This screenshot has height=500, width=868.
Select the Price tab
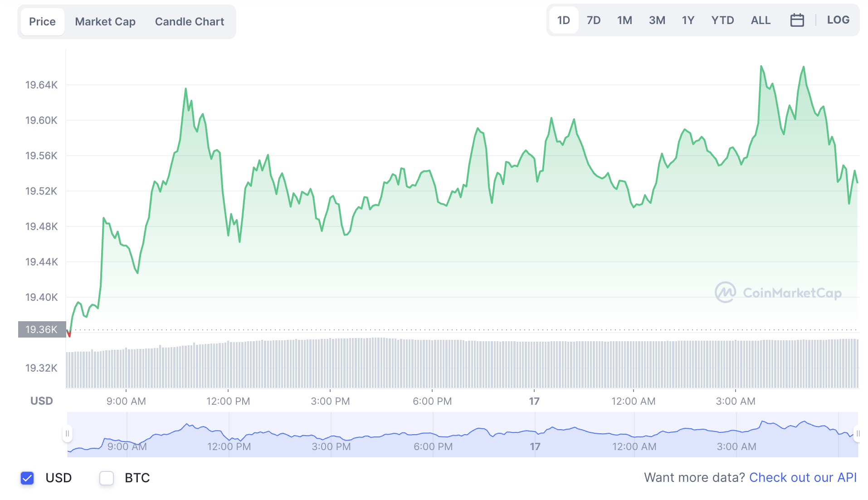click(x=42, y=22)
